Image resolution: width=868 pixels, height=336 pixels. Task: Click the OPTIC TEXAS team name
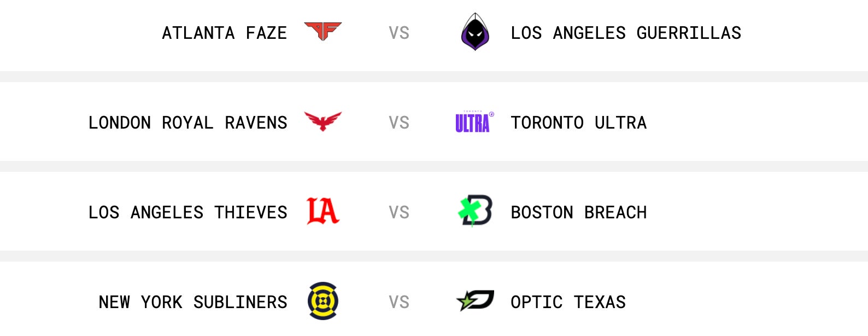[x=568, y=302]
